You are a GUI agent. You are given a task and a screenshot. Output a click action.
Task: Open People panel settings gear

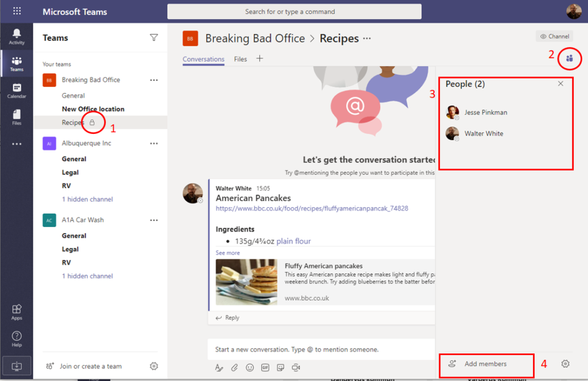pyautogui.click(x=566, y=364)
